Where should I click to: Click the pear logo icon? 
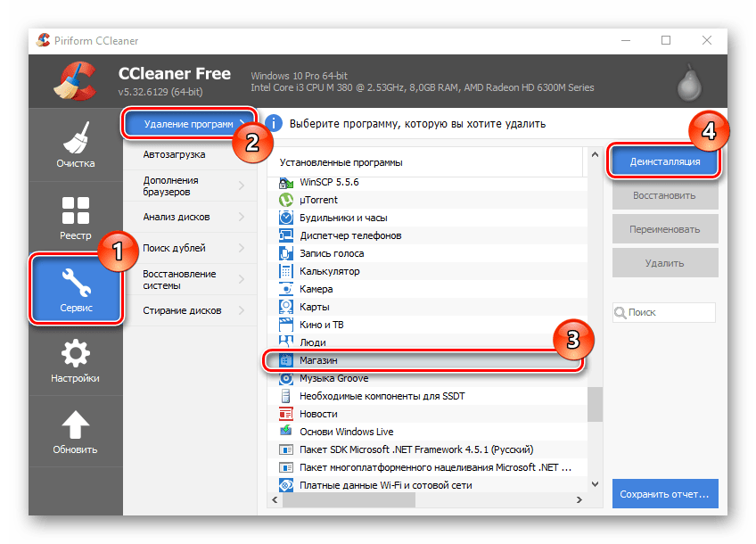(687, 84)
